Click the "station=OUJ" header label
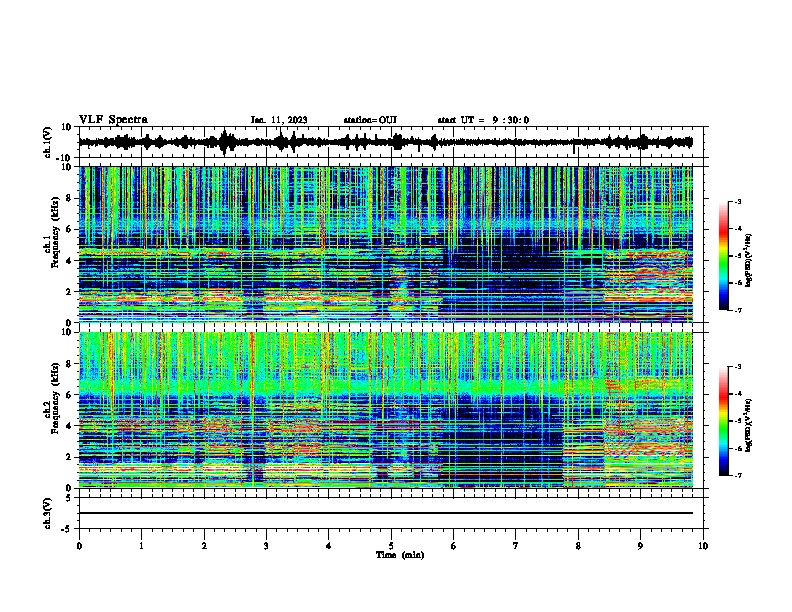 370,120
